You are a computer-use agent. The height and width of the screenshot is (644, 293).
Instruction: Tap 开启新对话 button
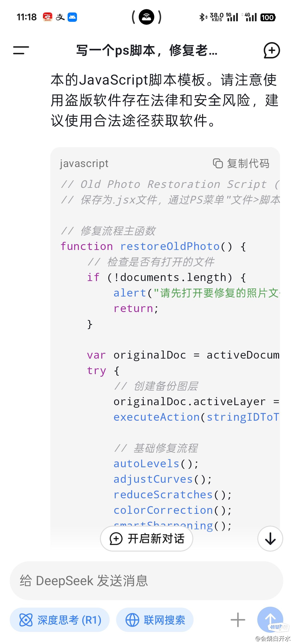(147, 539)
